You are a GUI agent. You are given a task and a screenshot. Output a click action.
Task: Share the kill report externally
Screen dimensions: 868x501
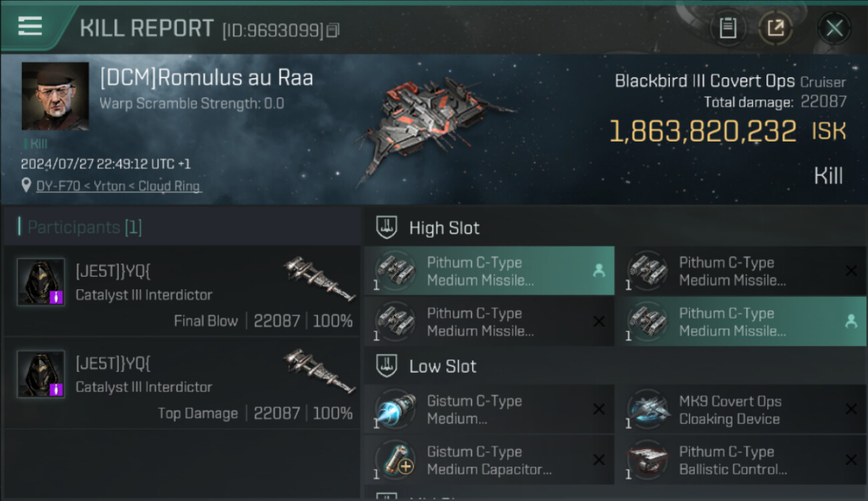[775, 28]
